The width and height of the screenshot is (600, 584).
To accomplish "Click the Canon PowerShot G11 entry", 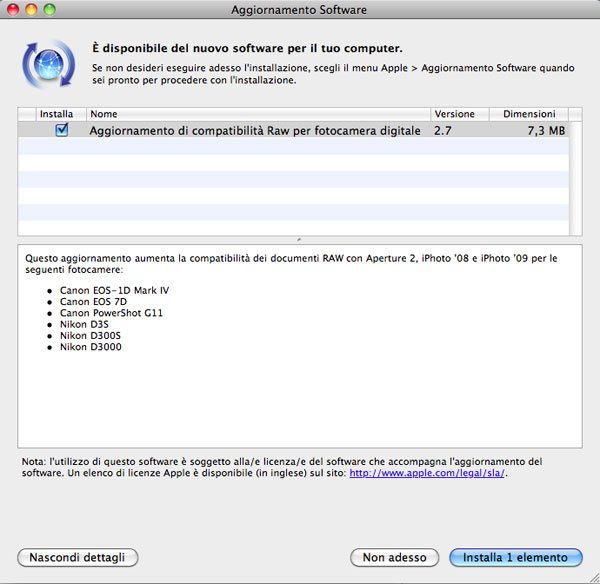I will tap(111, 313).
